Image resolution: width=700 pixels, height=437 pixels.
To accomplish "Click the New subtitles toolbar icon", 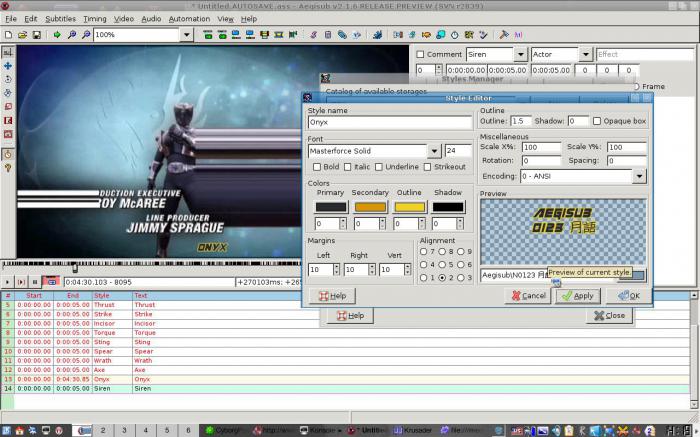I will click(x=8, y=35).
